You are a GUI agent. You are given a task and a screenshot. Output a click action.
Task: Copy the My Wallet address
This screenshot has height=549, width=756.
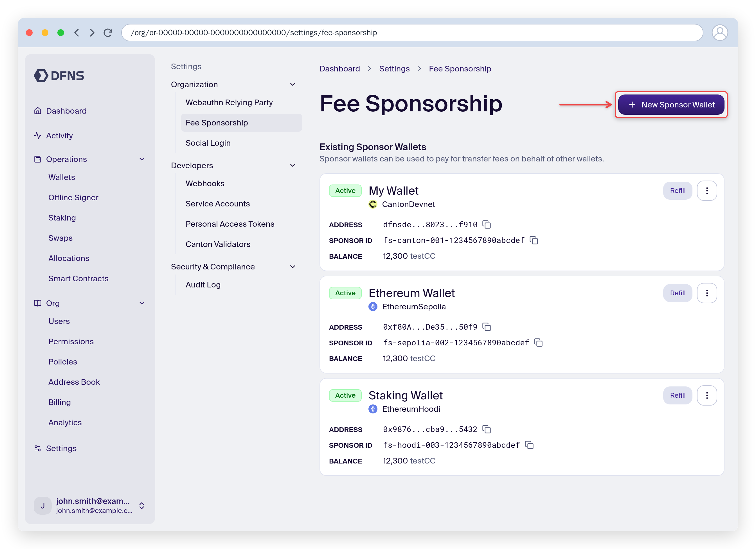click(487, 224)
